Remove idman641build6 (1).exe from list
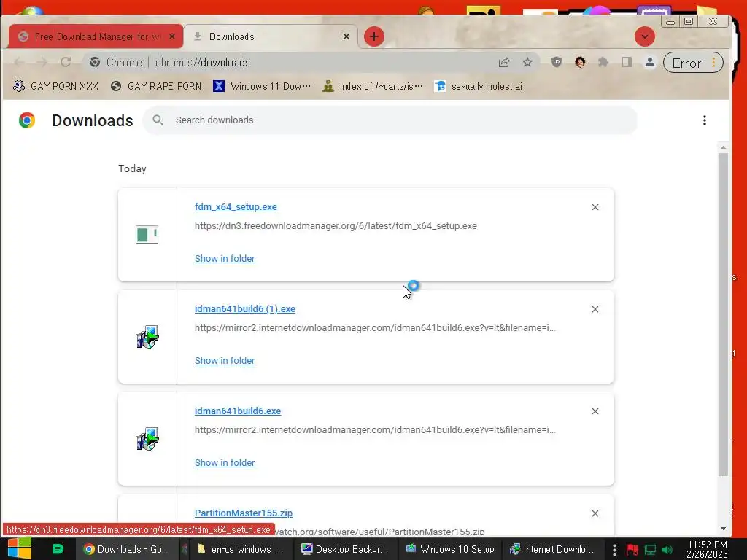 [595, 309]
